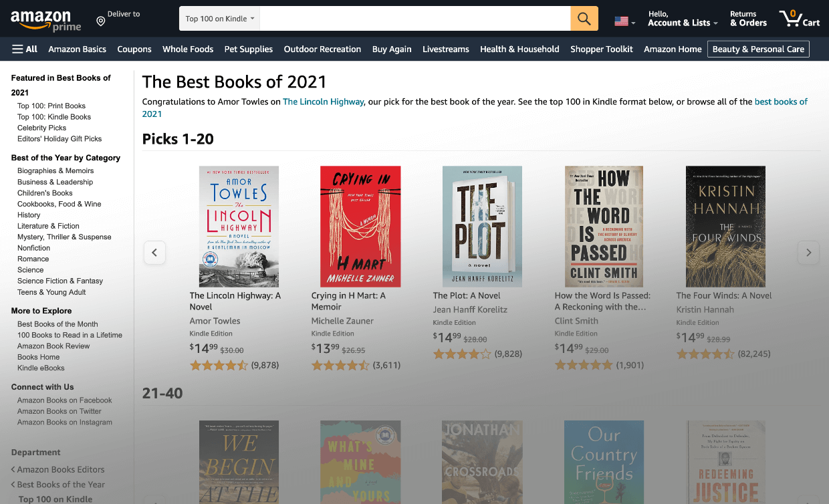Select Whole Foods in the navigation bar

pyautogui.click(x=187, y=48)
